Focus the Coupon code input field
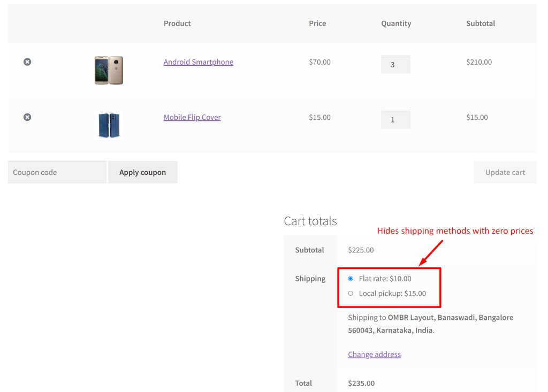This screenshot has height=392, width=548. (57, 172)
